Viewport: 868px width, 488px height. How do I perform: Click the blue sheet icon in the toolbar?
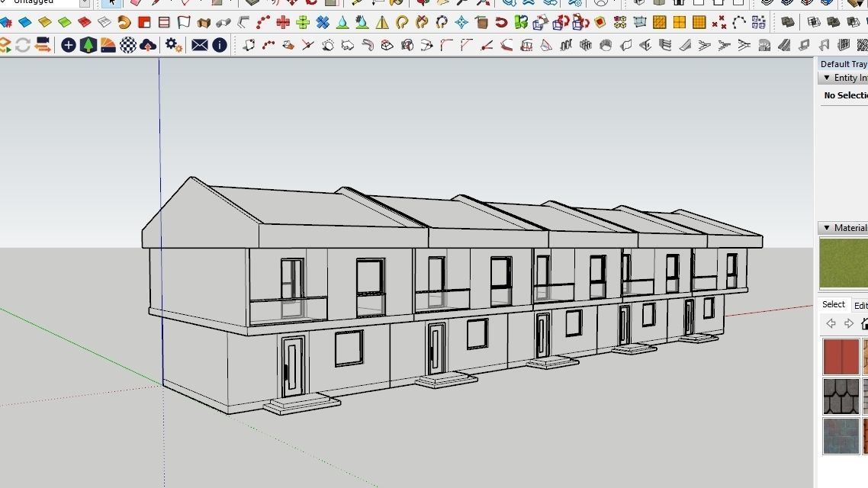(x=25, y=22)
